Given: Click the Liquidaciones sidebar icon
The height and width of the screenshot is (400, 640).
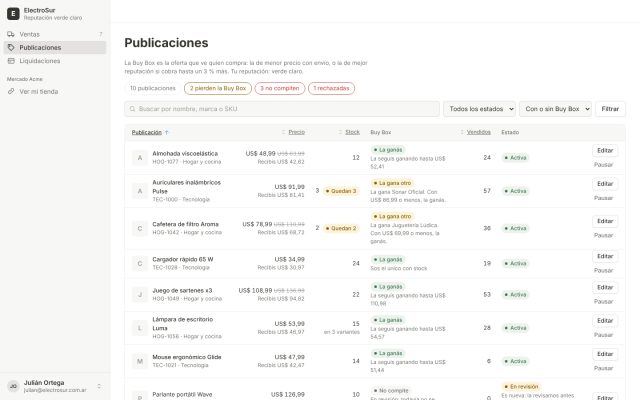Looking at the screenshot, I should 11,61.
